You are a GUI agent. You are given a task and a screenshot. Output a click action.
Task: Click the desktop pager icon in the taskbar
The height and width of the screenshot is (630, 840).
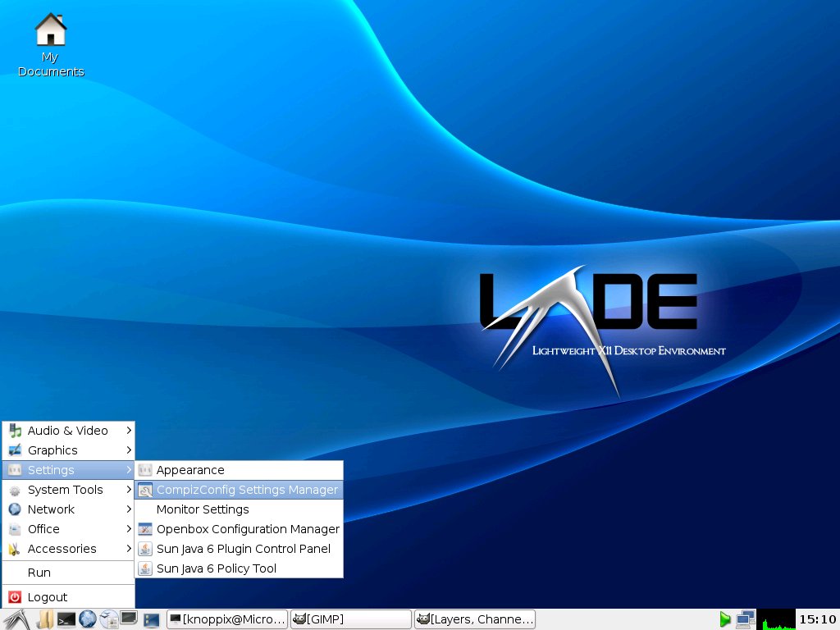pos(151,619)
